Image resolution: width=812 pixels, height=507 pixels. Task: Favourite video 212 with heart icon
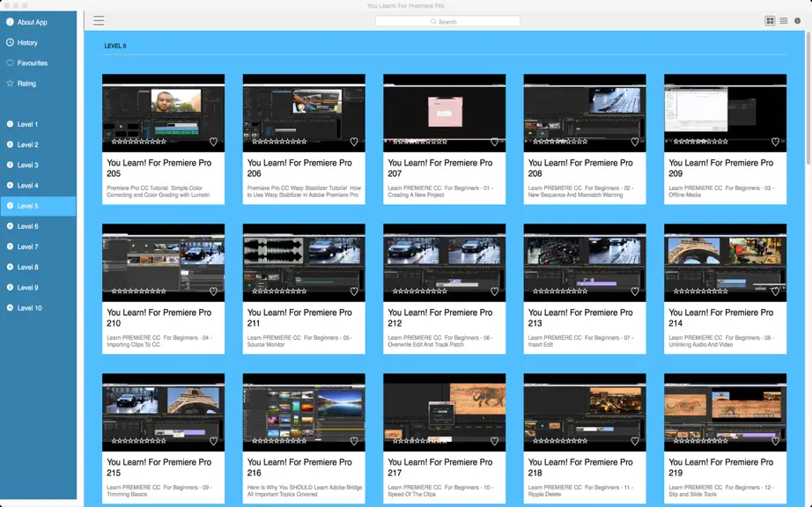(495, 291)
